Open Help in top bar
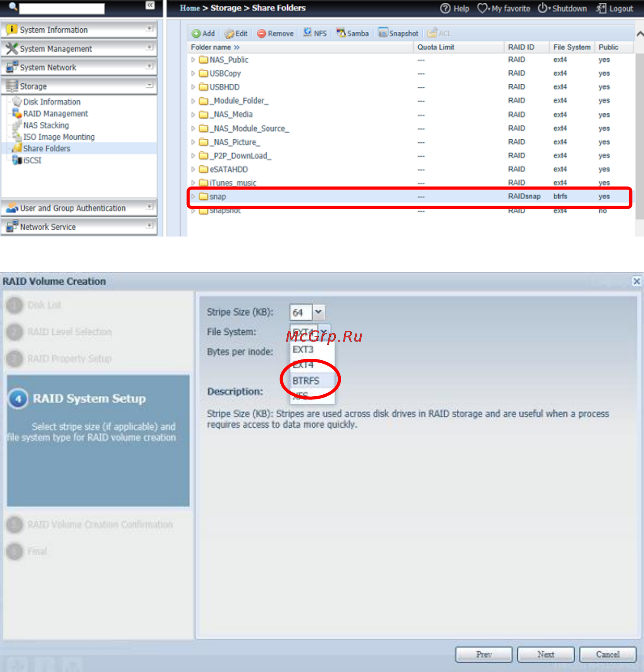This screenshot has height=672, width=644. point(455,8)
